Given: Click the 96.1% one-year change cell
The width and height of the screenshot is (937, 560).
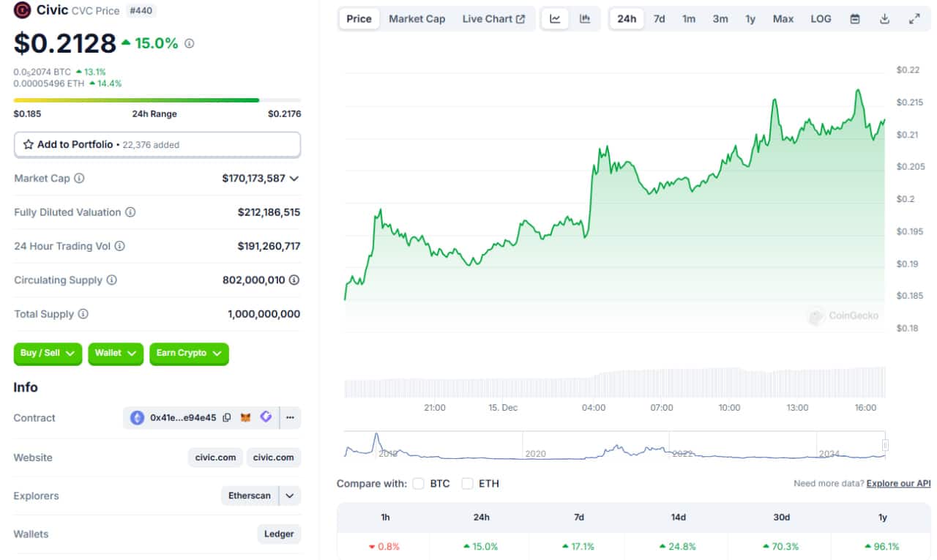Looking at the screenshot, I should (x=882, y=546).
